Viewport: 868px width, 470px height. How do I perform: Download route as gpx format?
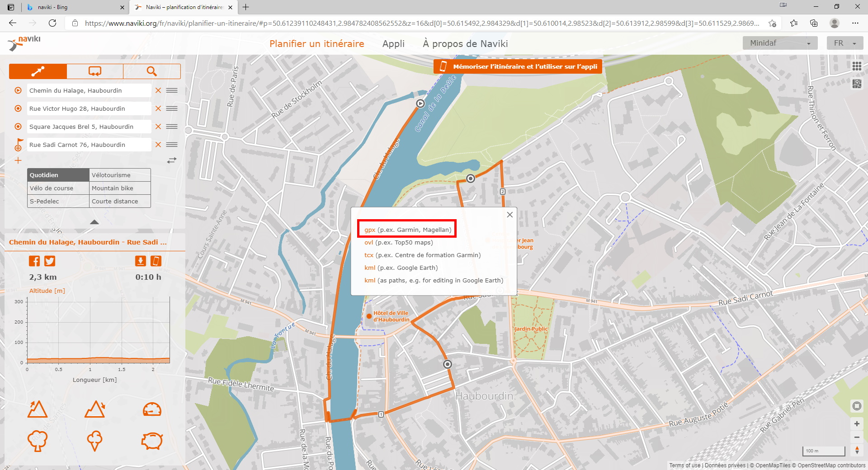tap(370, 230)
